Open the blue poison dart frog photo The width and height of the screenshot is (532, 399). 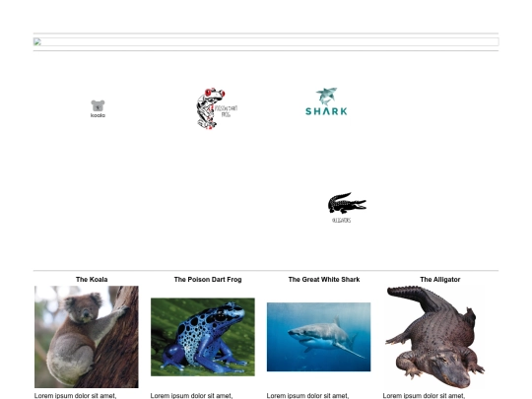click(203, 337)
